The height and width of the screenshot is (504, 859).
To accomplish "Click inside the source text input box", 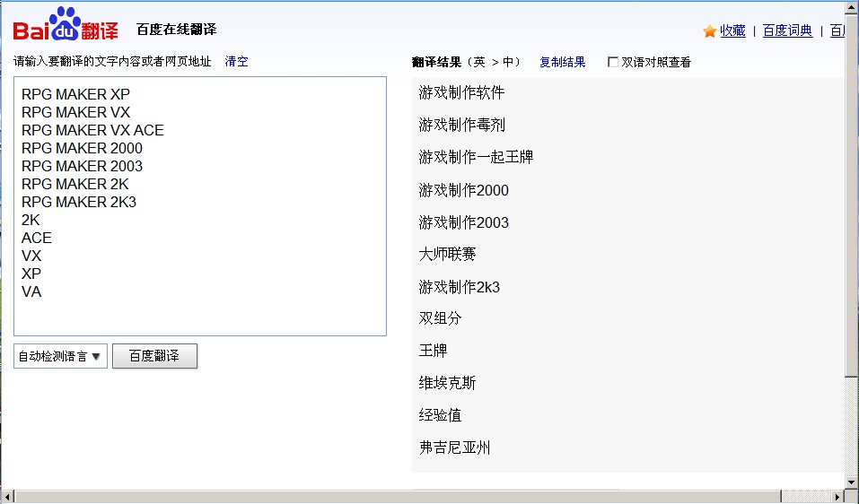I will click(200, 206).
